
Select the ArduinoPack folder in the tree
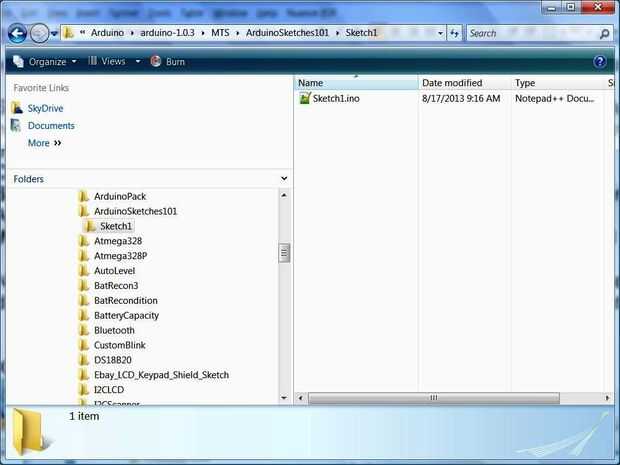click(x=120, y=197)
